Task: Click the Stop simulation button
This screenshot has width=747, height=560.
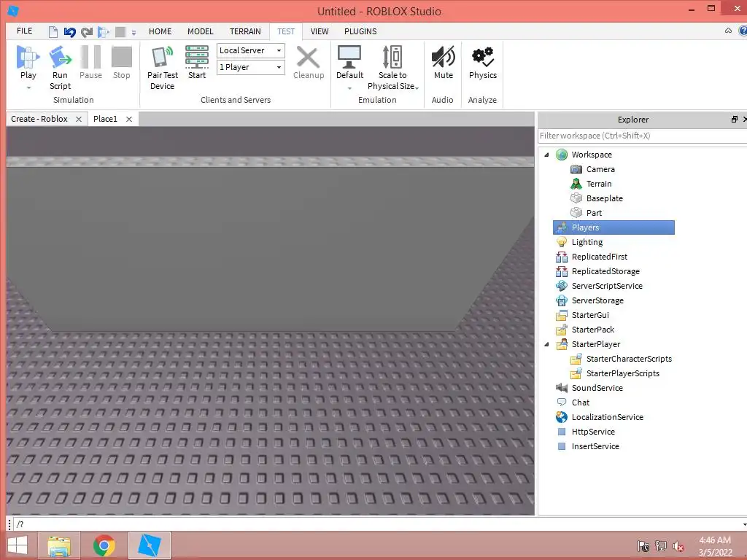Action: [122, 63]
